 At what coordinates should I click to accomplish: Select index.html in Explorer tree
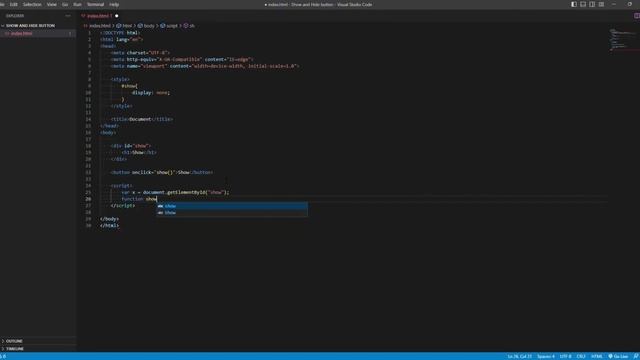(38, 33)
